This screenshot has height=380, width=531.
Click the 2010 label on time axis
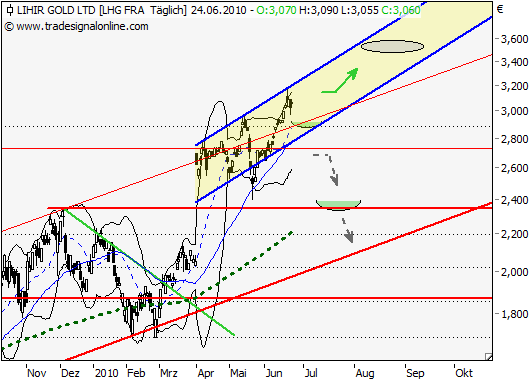(106, 373)
